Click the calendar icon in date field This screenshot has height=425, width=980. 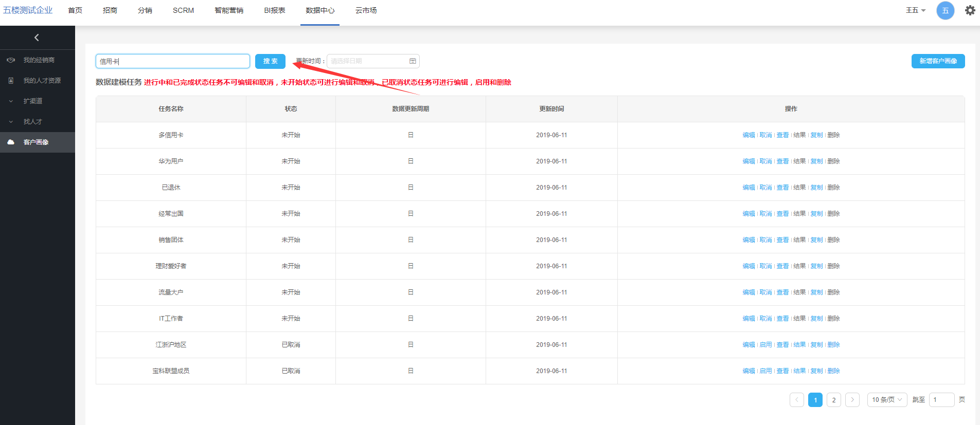413,61
